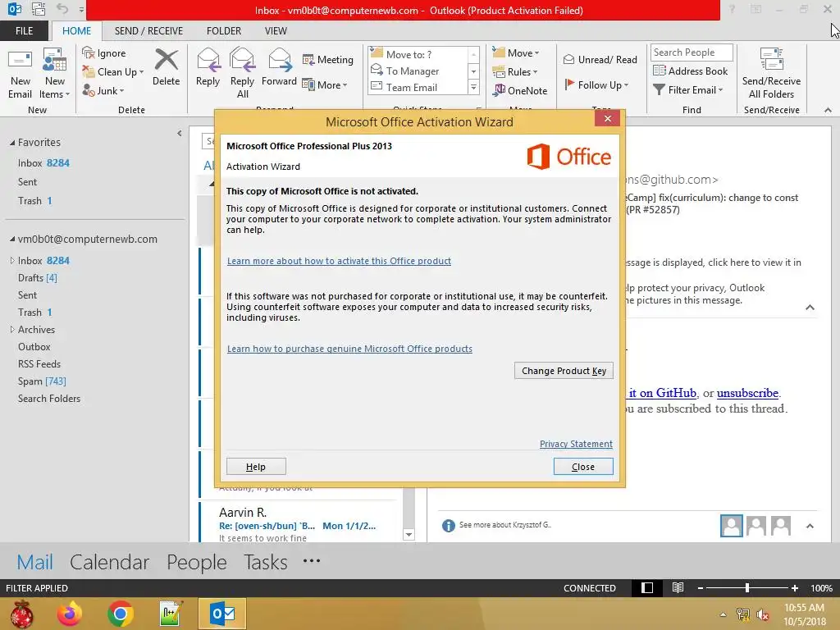Open the Clean Up dropdown
The height and width of the screenshot is (630, 840).
tap(113, 72)
